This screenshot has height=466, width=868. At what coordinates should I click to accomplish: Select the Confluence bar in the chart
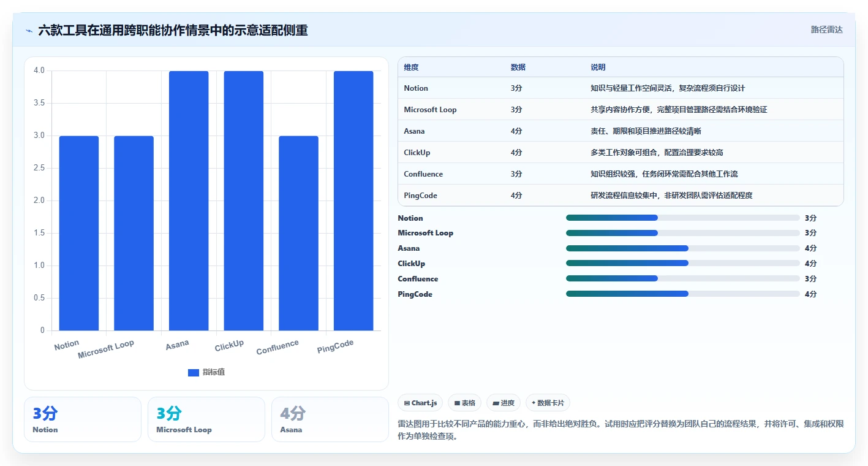point(298,233)
